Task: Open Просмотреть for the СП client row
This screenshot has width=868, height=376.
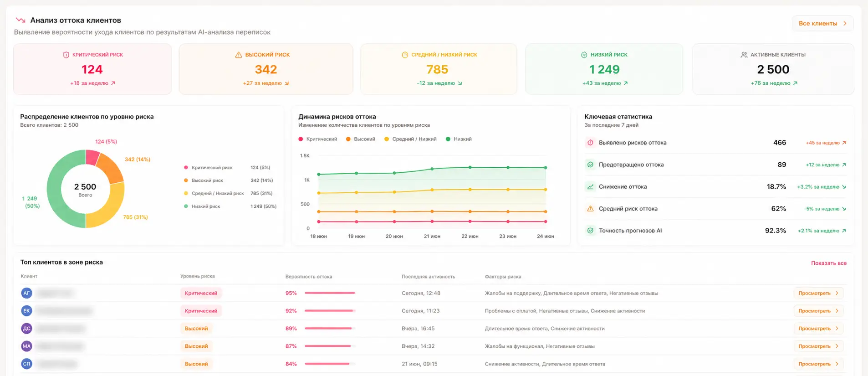Action: 818,364
